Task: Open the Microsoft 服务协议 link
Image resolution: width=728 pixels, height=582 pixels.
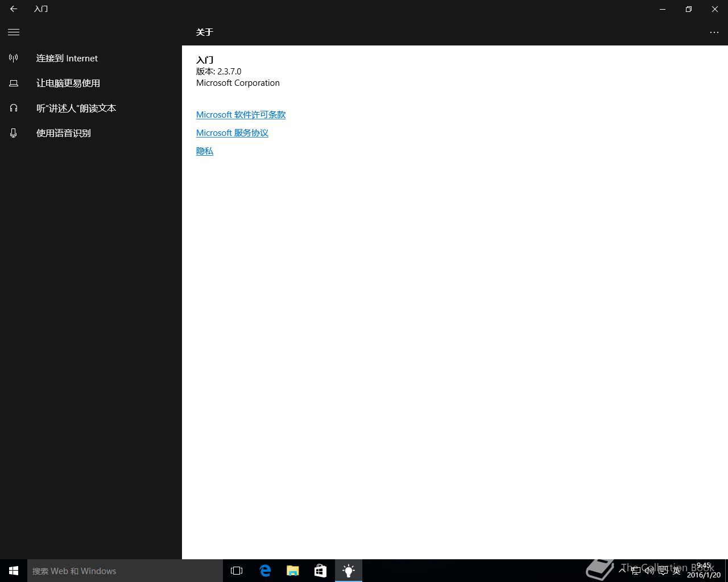Action: click(232, 133)
